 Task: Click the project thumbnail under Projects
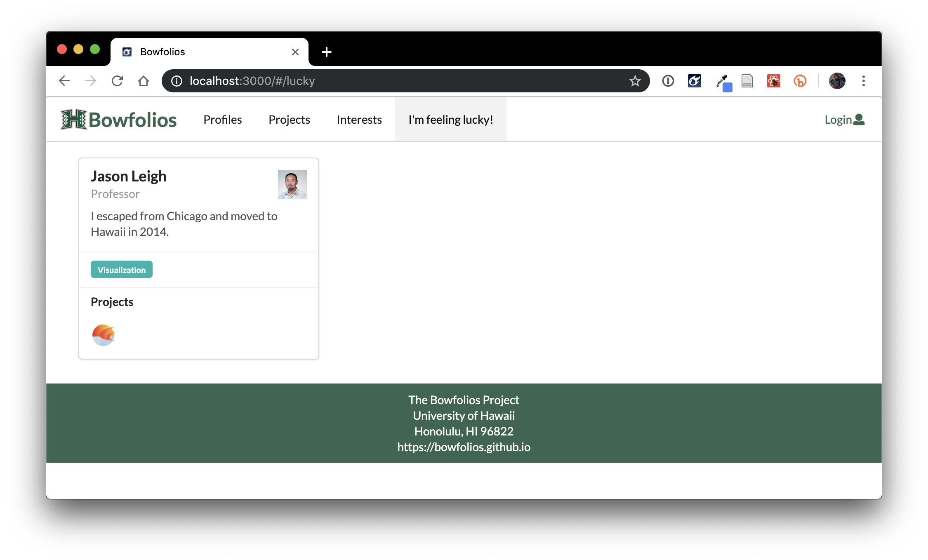click(104, 335)
